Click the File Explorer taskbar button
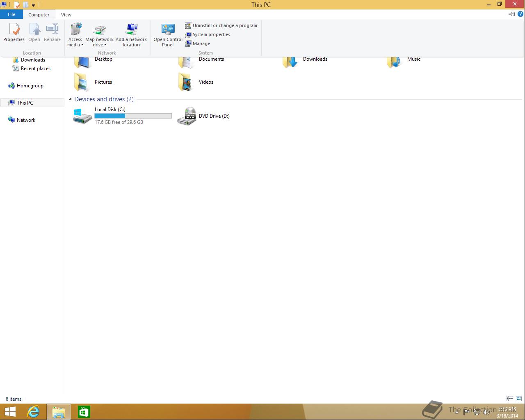 (x=59, y=412)
